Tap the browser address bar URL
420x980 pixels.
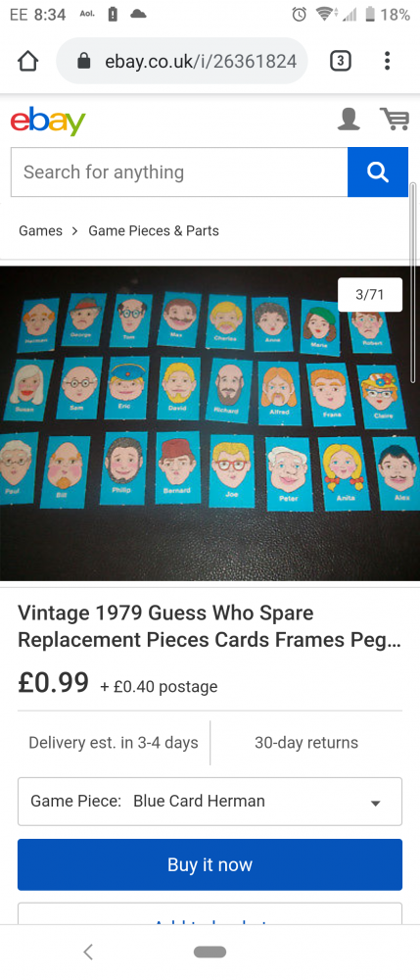pos(201,61)
